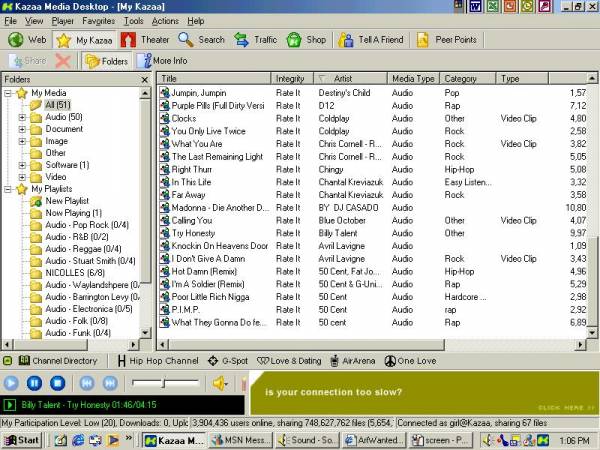Stop playback with the Stop button
This screenshot has width=600, height=450.
coord(58,383)
